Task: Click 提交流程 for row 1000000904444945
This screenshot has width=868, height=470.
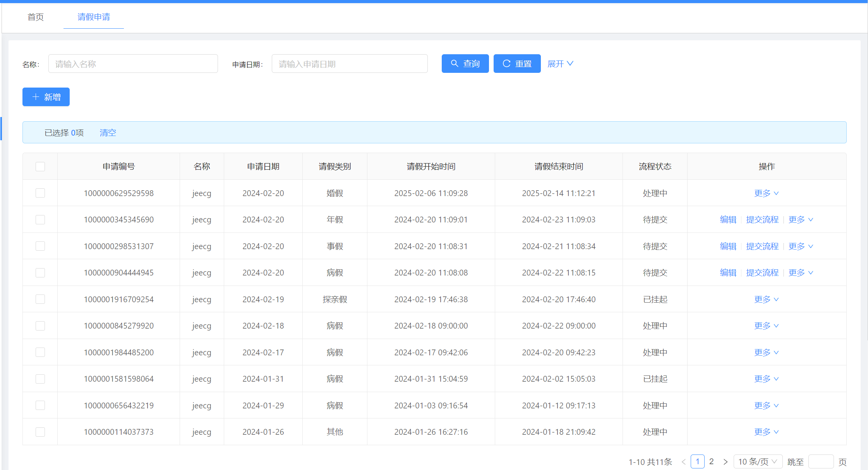Action: point(762,273)
